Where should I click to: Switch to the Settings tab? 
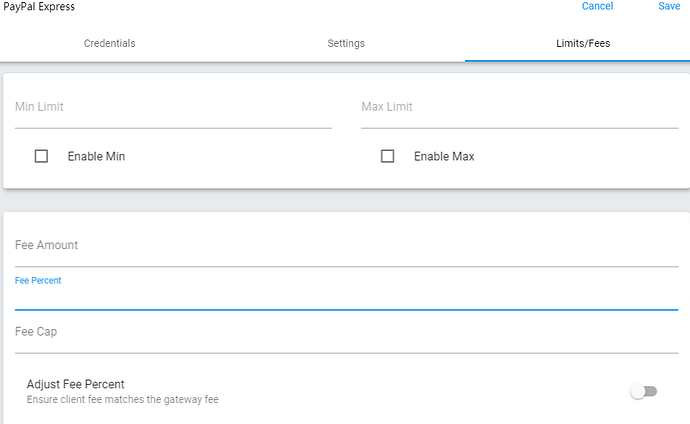[346, 43]
